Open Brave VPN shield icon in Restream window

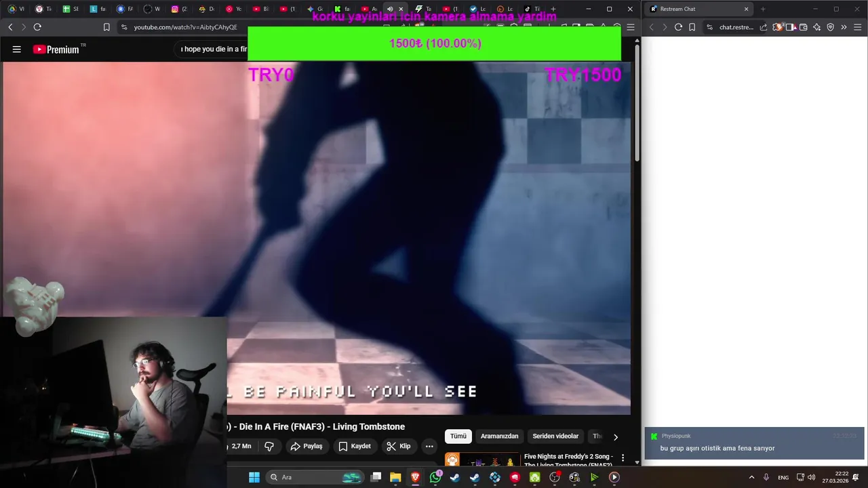coord(831,27)
